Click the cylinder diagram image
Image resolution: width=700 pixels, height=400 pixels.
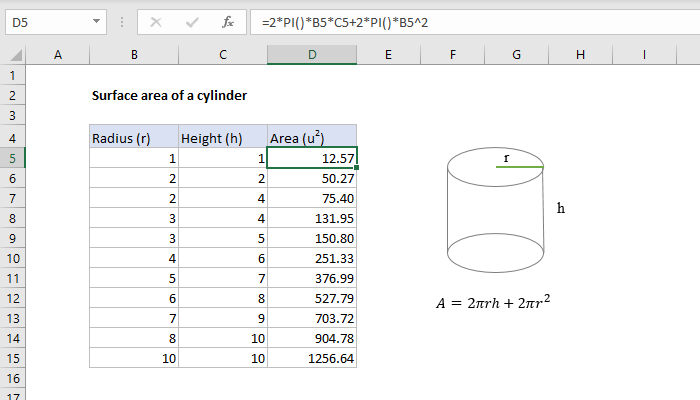(x=496, y=210)
